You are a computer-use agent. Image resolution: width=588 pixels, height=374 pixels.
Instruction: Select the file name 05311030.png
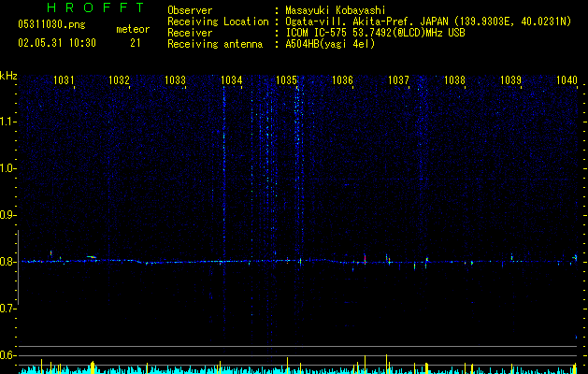tap(51, 24)
